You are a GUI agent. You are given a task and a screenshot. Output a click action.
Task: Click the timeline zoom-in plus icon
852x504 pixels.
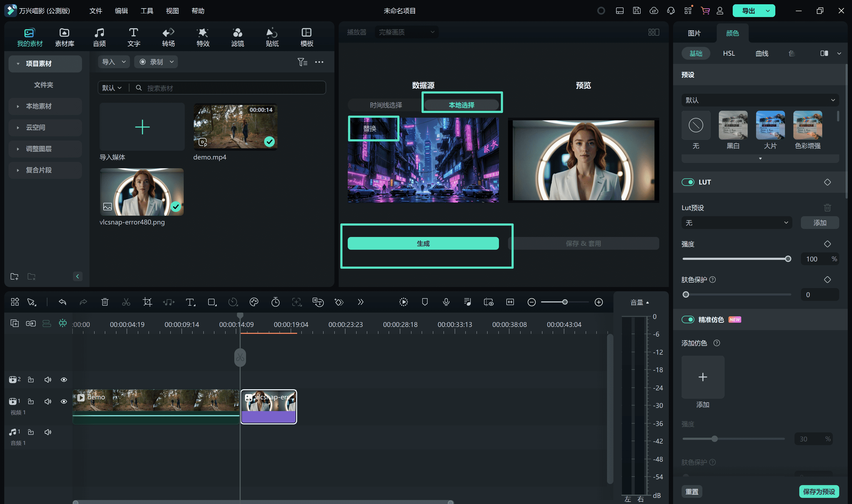[599, 302]
